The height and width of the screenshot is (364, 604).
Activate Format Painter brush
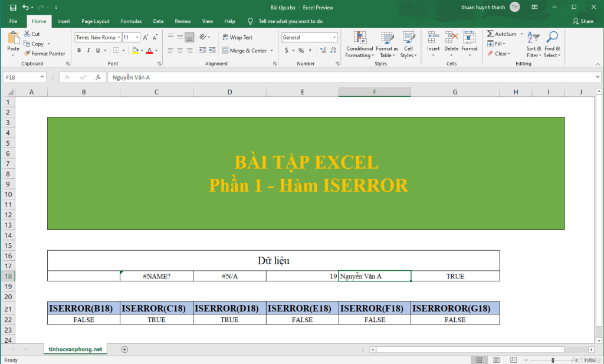click(27, 54)
